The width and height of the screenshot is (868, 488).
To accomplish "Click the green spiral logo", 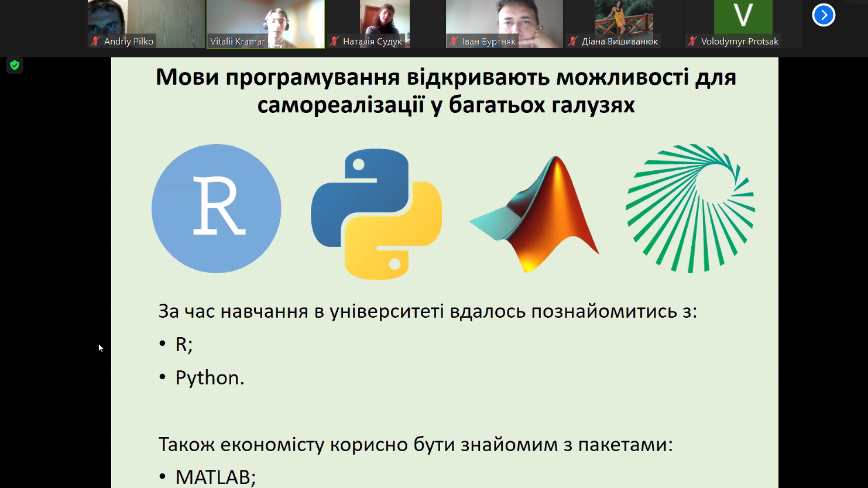I will pos(691,208).
